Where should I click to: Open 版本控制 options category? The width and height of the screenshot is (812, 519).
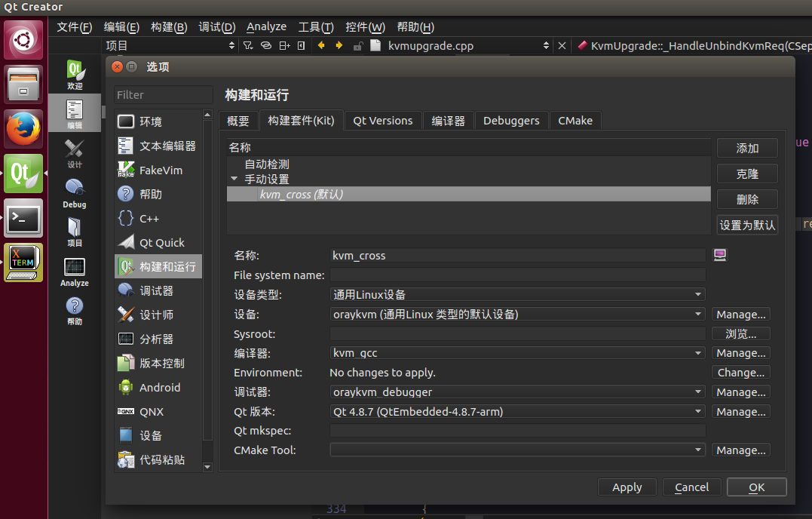click(x=158, y=363)
